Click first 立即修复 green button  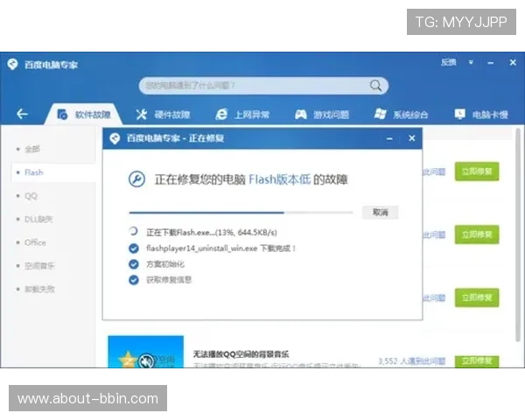point(477,171)
